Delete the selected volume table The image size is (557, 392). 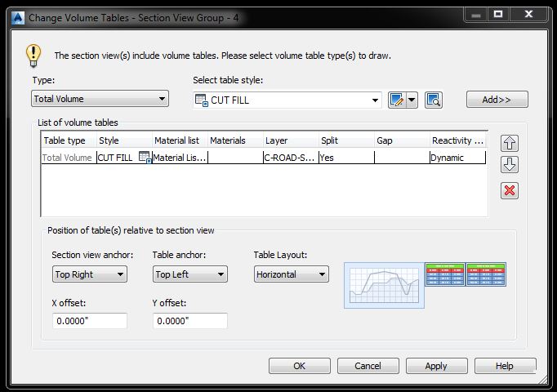510,190
